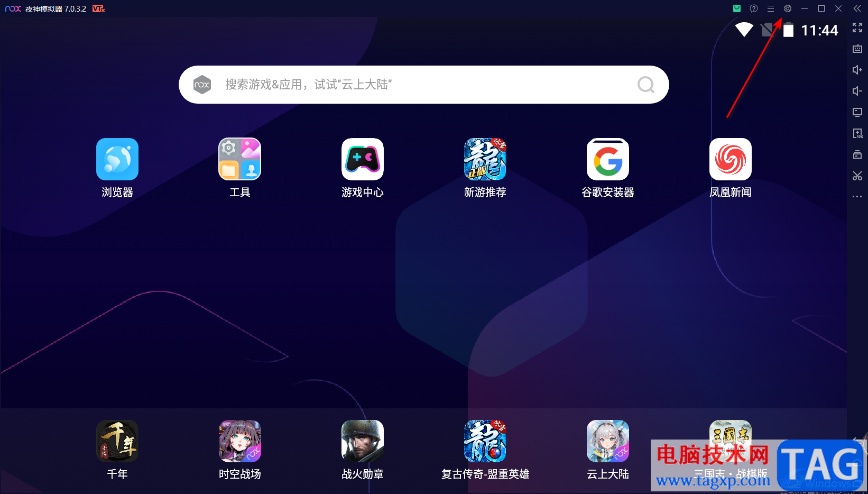Click the Wi-Fi status icon
Image resolution: width=868 pixels, height=494 pixels.
(x=744, y=30)
